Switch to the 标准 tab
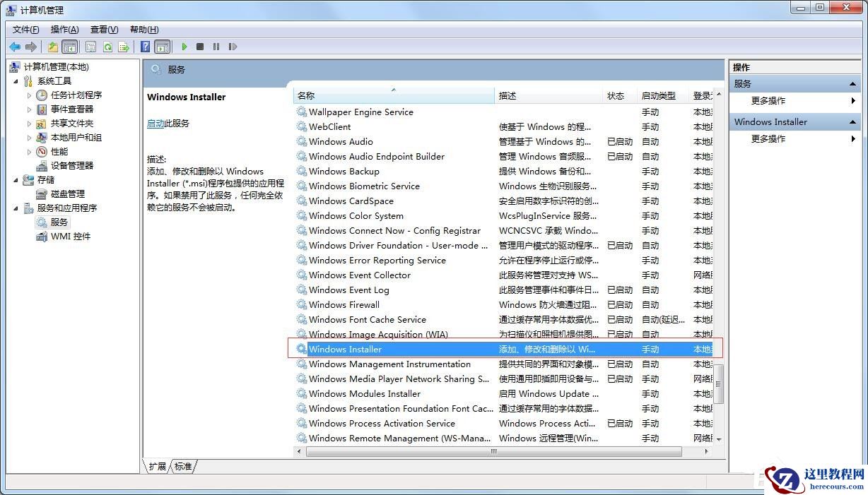The image size is (868, 495). (x=182, y=466)
